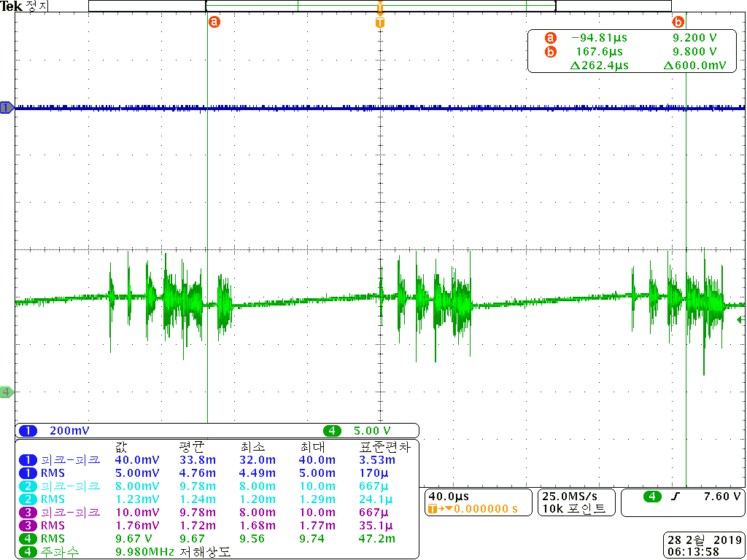
Task: Click the 40.0µs horizontal timebase readout
Action: [449, 496]
